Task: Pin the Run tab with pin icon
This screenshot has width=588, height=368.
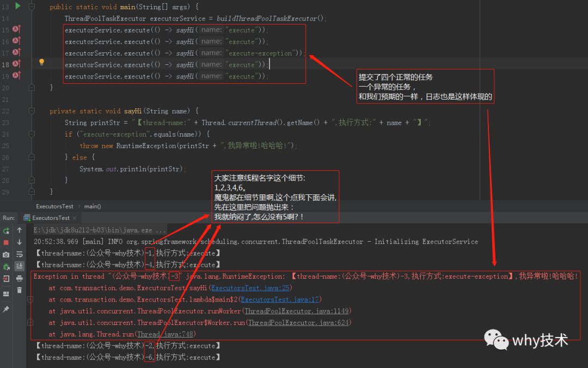Action: coord(6,309)
